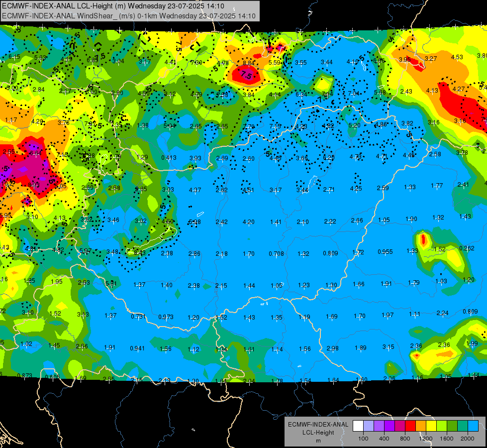
Task: Click the grid value 2.41
Action: click(463, 184)
